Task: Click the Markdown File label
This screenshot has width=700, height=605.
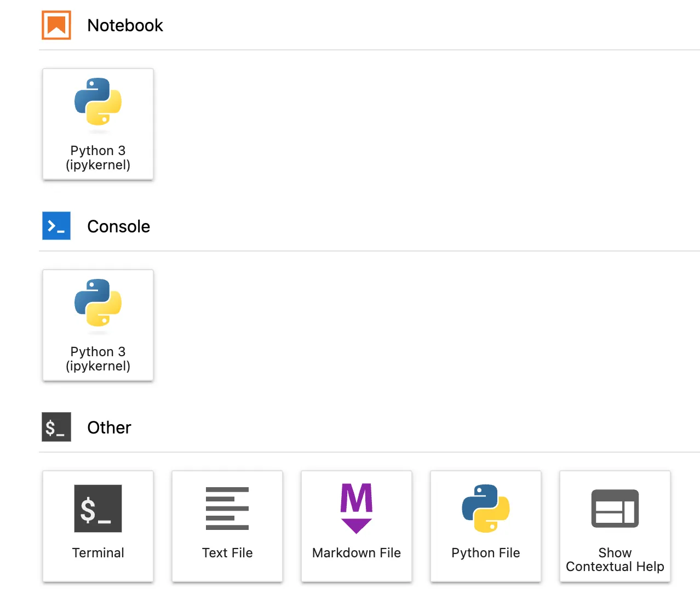Action: tap(357, 553)
